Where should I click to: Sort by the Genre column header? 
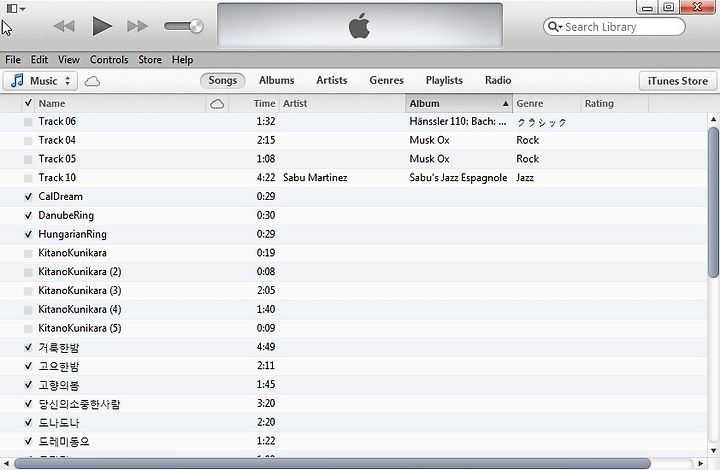[x=546, y=103]
